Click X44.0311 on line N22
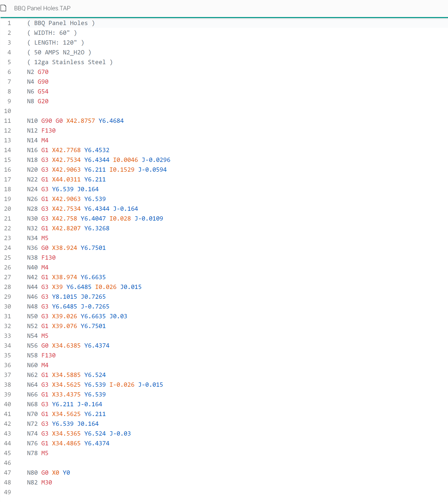 66,179
